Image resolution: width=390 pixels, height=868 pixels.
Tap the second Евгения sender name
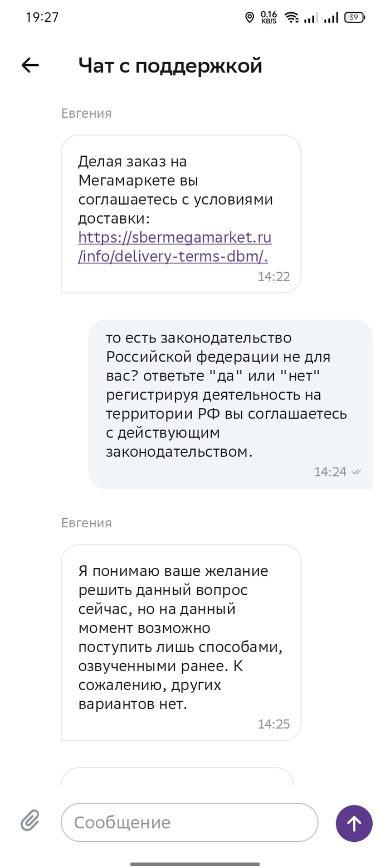click(86, 523)
